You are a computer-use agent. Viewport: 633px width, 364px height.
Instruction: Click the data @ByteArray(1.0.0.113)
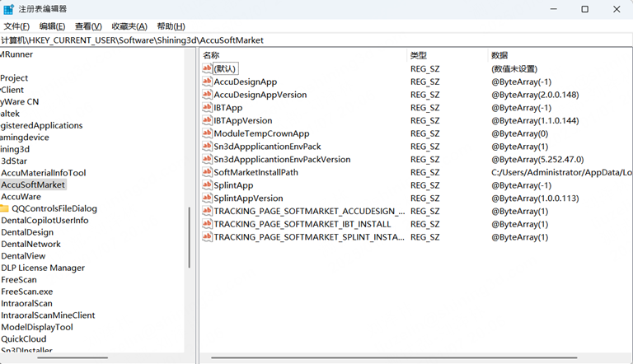coord(535,198)
